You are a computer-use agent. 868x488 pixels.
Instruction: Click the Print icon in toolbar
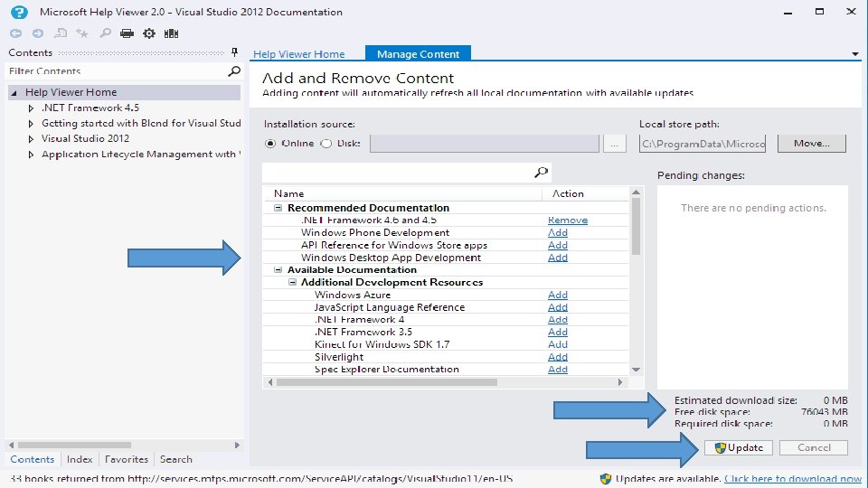tap(127, 33)
